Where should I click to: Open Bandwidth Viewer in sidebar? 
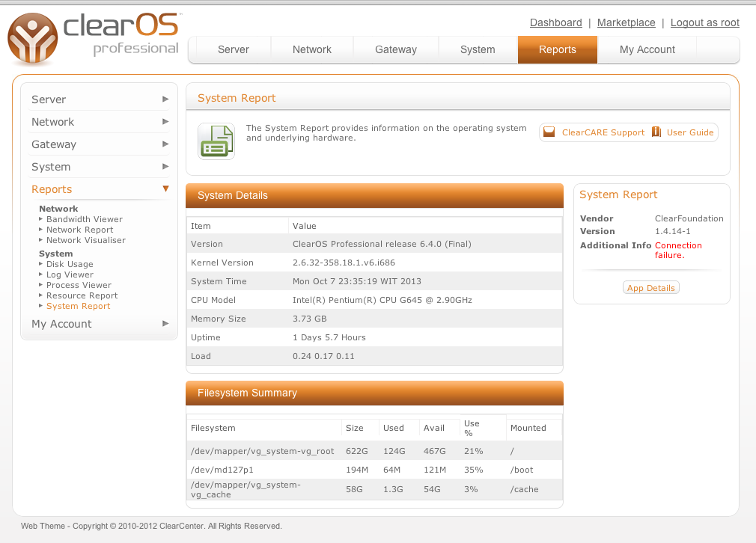click(x=85, y=219)
